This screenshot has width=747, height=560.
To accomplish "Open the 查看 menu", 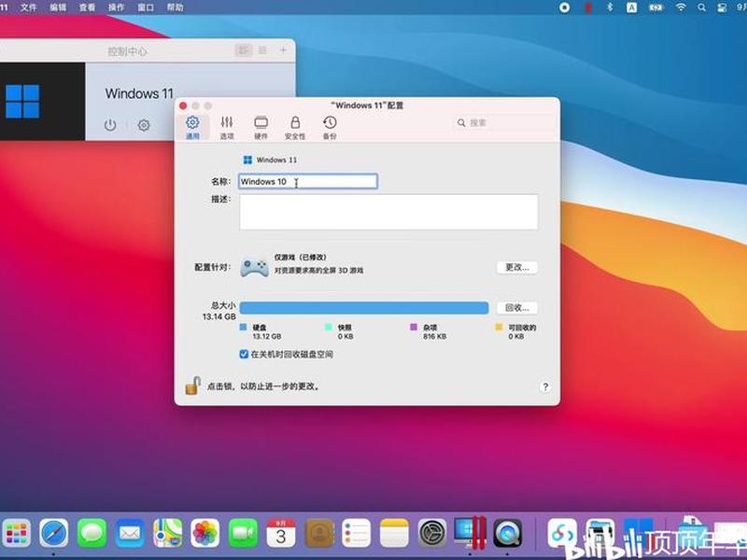I will click(87, 7).
